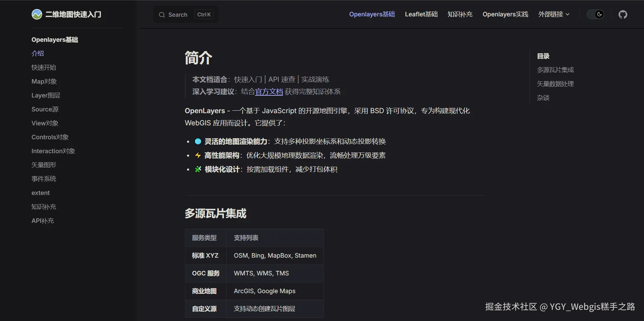Click the 模块化设计 bullet text
Image resolution: width=644 pixels, height=321 pixels.
tap(222, 169)
